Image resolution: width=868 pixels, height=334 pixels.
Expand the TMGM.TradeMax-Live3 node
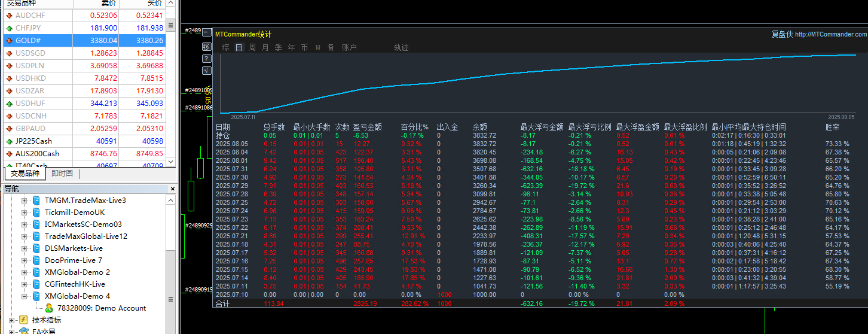(x=25, y=200)
